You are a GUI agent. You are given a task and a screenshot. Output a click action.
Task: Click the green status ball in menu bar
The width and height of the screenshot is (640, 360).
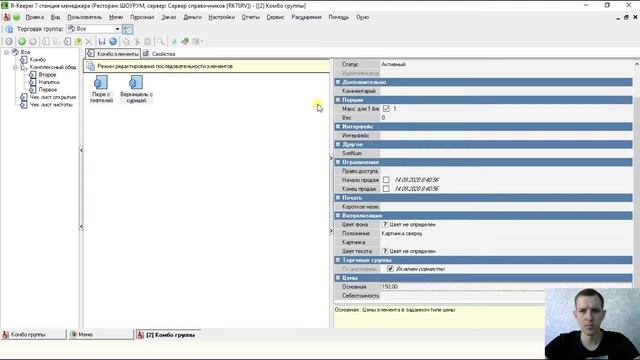click(16, 17)
